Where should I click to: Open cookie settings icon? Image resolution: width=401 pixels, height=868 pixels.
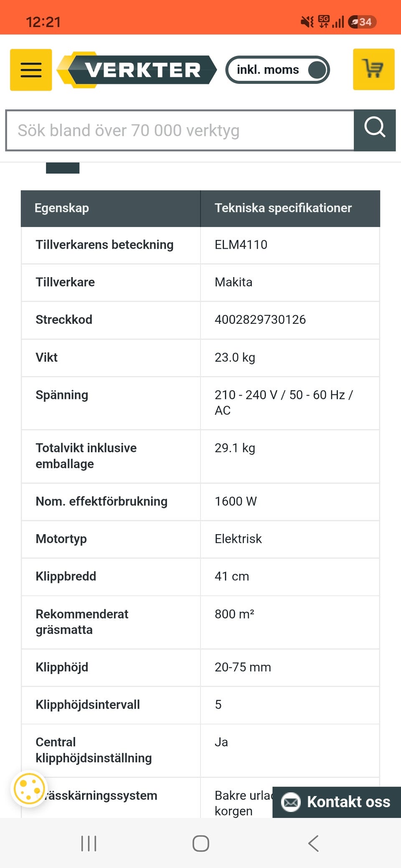point(29,789)
